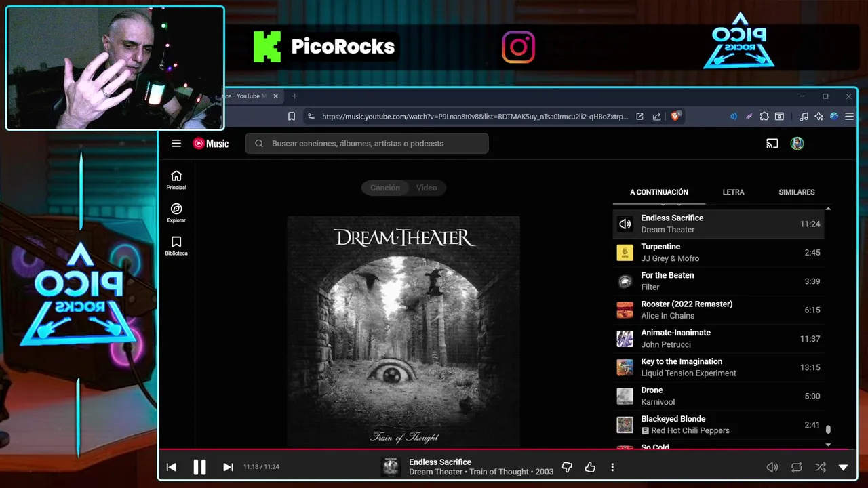This screenshot has width=868, height=488.
Task: Click the Train of Thought album cover
Action: (403, 332)
